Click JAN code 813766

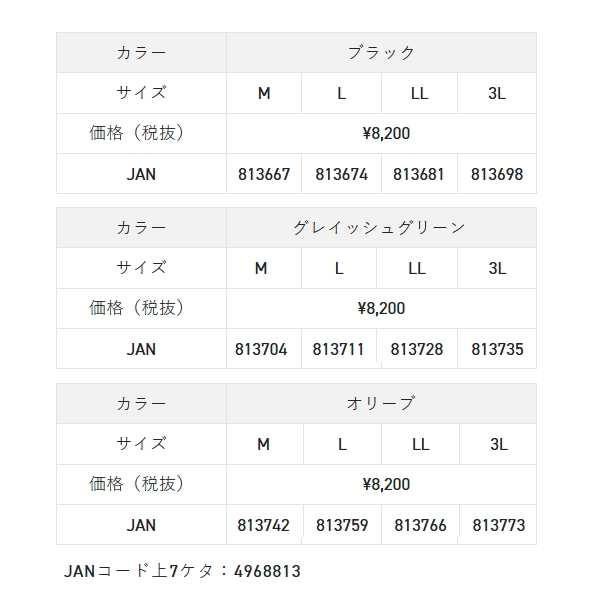tap(419, 525)
